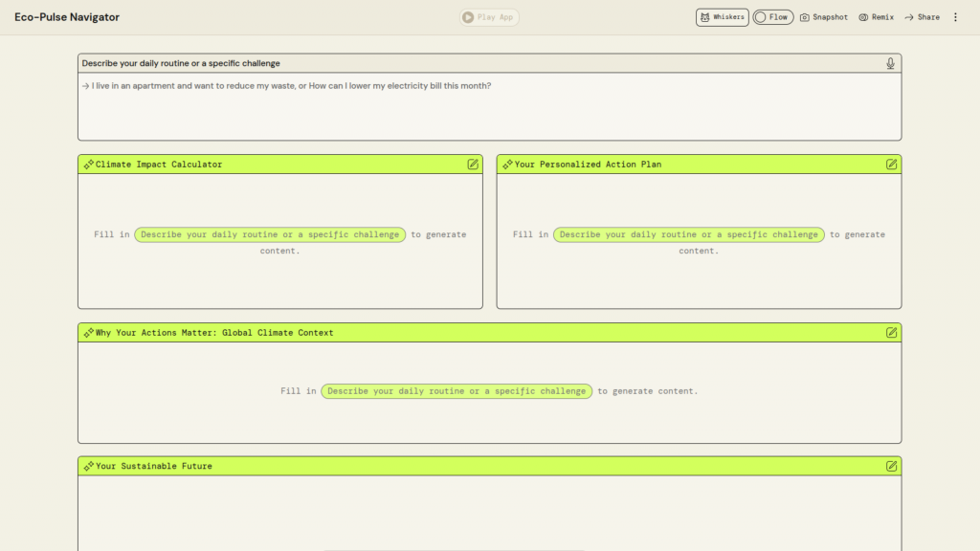Take a Snapshot of the app

[x=823, y=17]
